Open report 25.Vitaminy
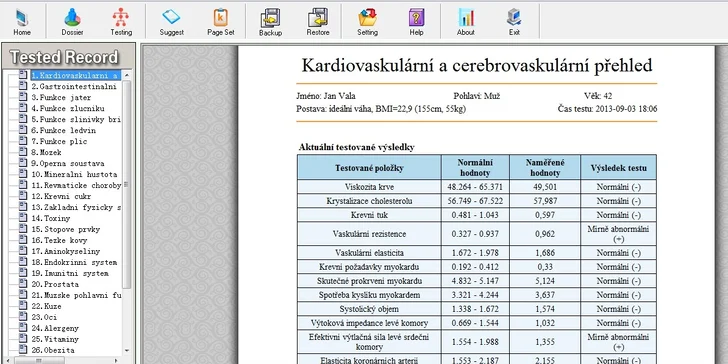728x364 pixels. [x=55, y=339]
